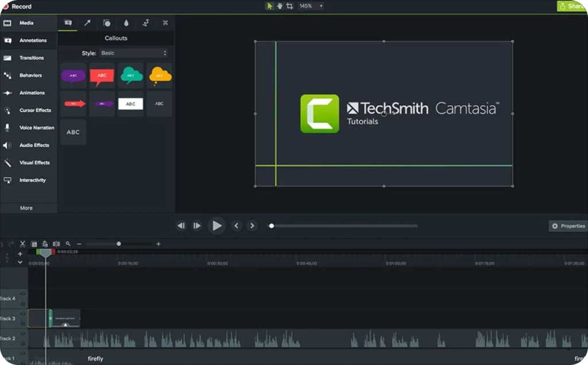Select the Keystroke annotation category

(165, 23)
